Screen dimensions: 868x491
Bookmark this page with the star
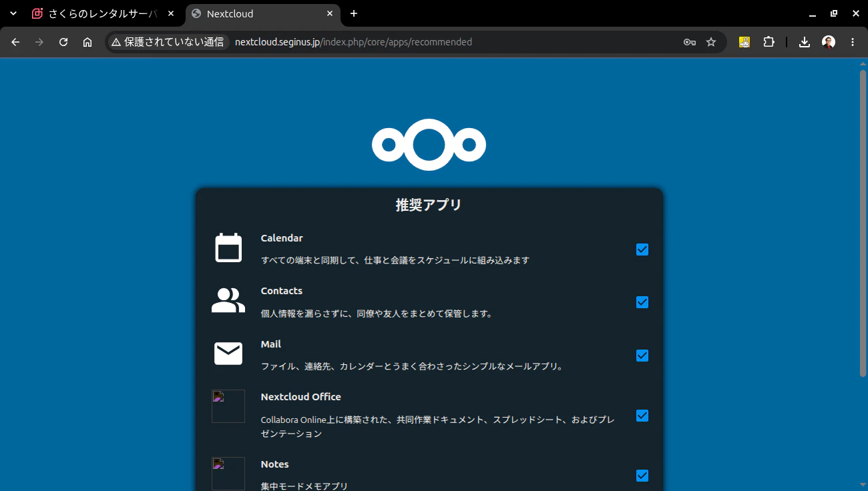(711, 42)
